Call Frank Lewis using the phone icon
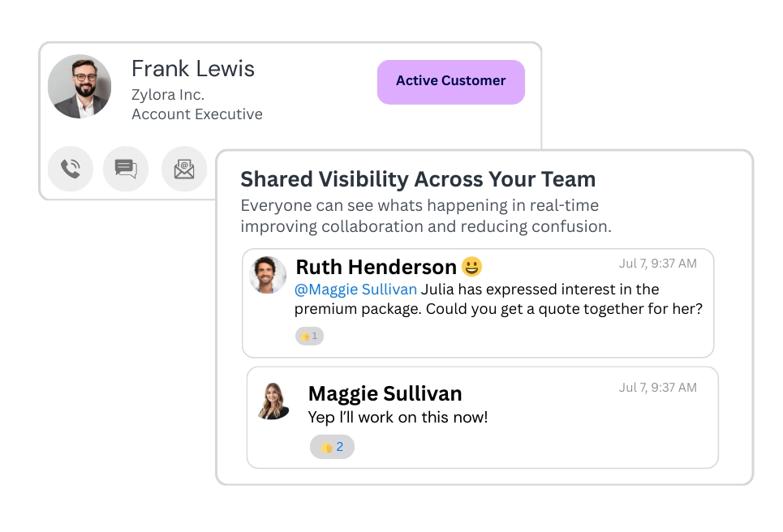The image size is (783, 532). (x=71, y=169)
